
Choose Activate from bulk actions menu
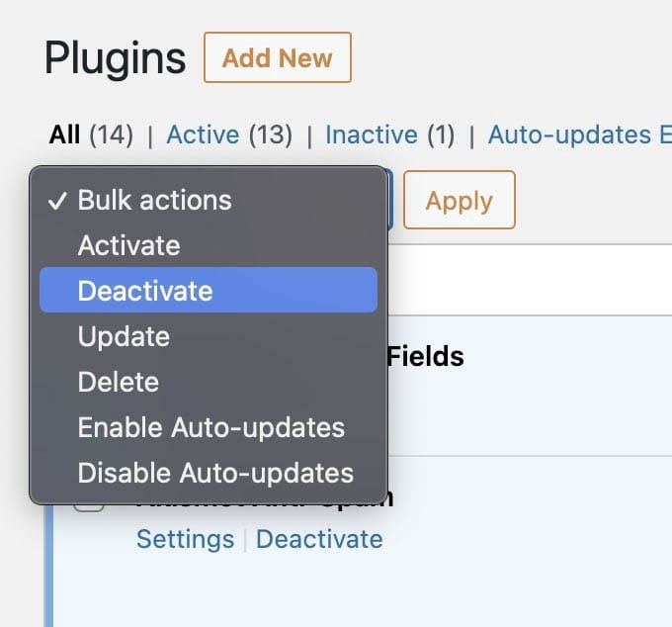pos(128,245)
